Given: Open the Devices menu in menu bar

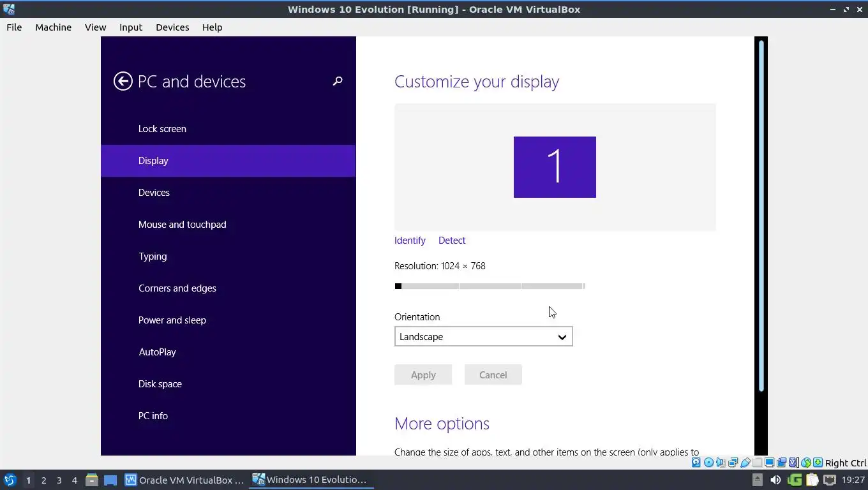Looking at the screenshot, I should pos(172,27).
